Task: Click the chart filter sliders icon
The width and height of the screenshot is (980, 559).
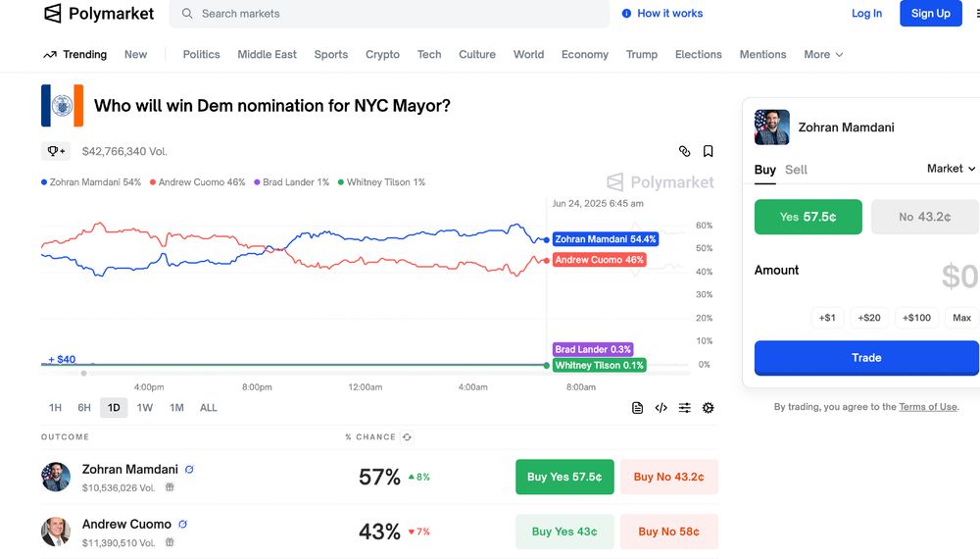Action: (x=684, y=408)
